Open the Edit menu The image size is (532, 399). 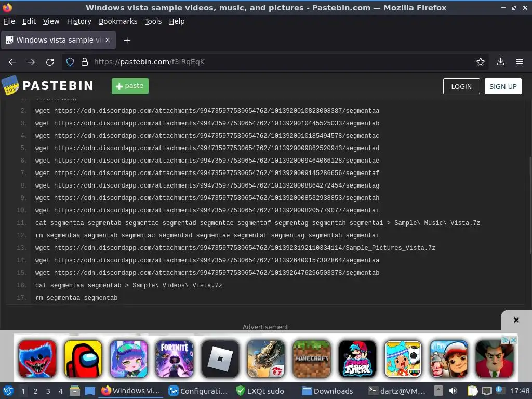pos(29,21)
